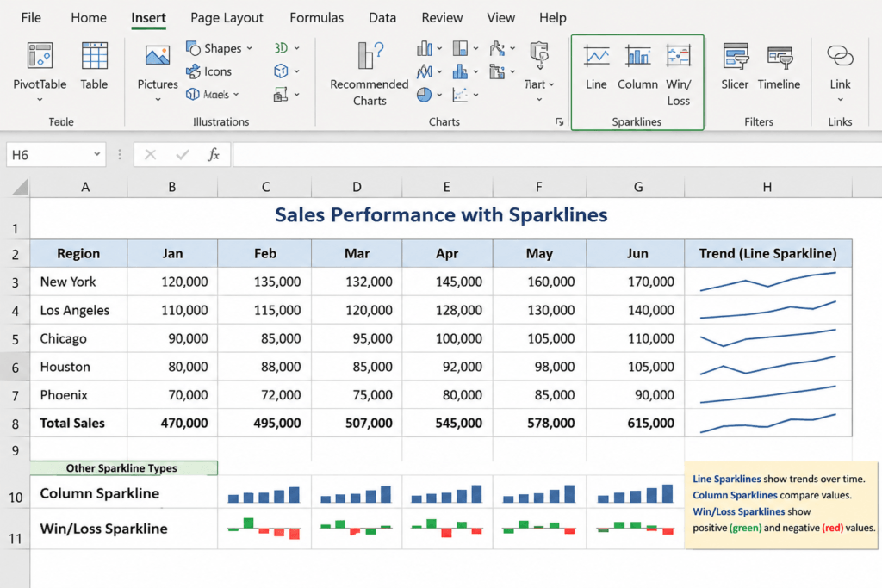
Task: Click the '615,000' total cell
Action: (x=635, y=423)
